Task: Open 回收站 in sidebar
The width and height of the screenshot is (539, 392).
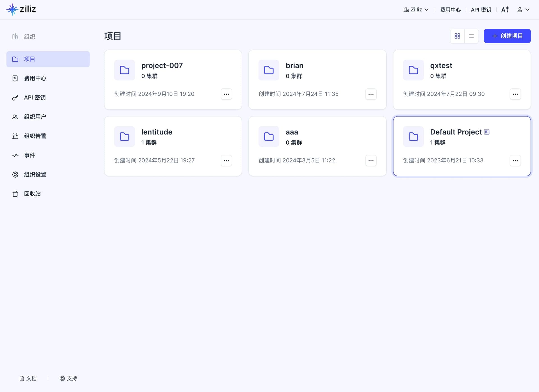Action: click(48, 194)
